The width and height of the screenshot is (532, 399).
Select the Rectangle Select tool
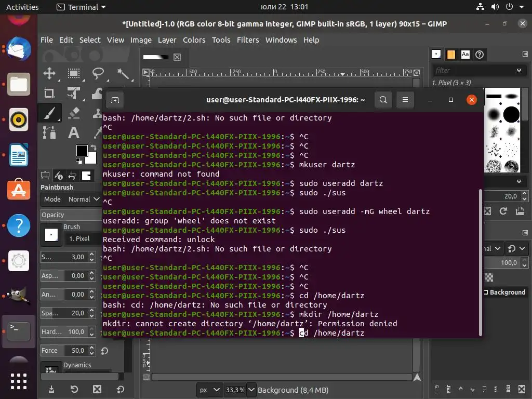coord(74,73)
